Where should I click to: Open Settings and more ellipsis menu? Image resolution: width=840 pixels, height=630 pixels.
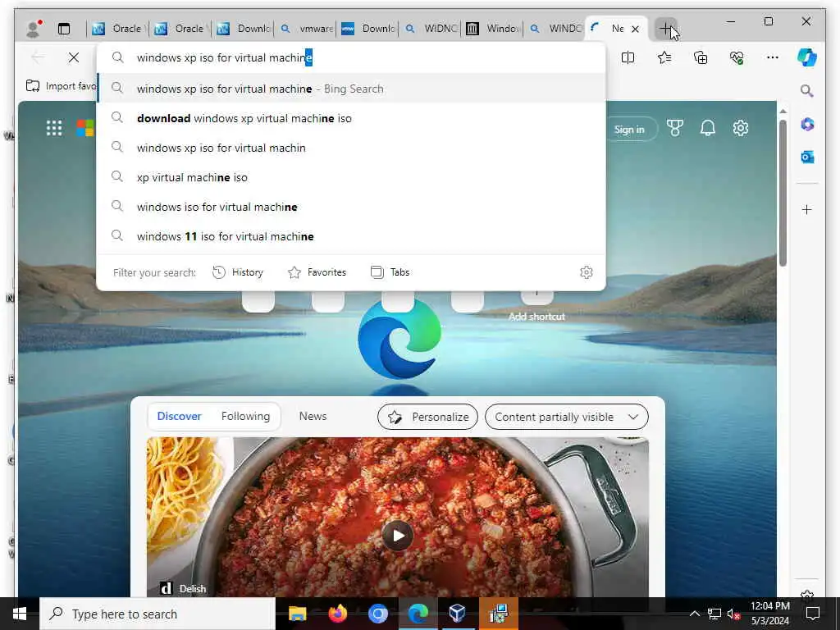coord(773,57)
